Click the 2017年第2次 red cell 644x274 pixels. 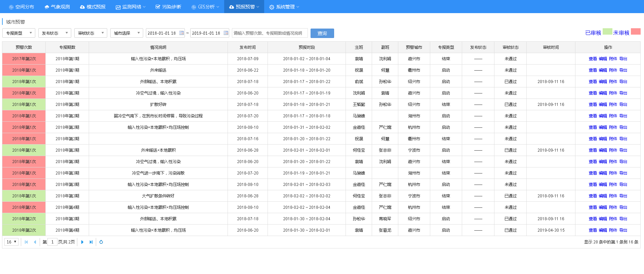[x=24, y=59]
